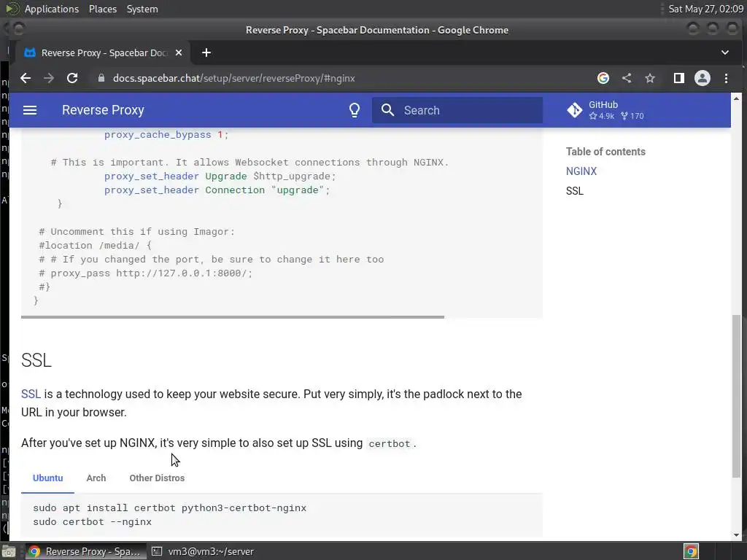Screen dimensions: 747x560
Task: Click the 'sudo certbot --nginx' command line
Action: [x=93, y=522]
